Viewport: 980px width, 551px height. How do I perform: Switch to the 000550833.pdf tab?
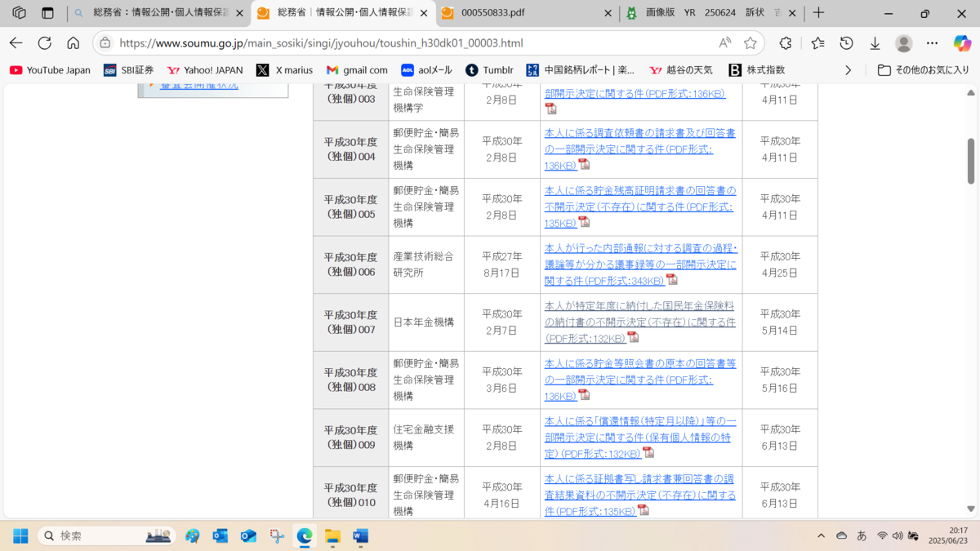(x=528, y=13)
